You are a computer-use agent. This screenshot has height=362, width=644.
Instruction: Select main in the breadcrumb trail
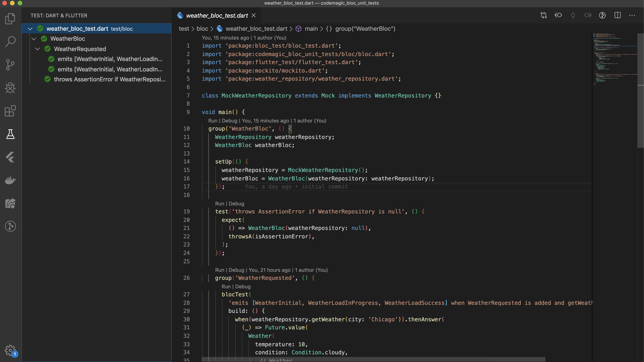tap(311, 28)
